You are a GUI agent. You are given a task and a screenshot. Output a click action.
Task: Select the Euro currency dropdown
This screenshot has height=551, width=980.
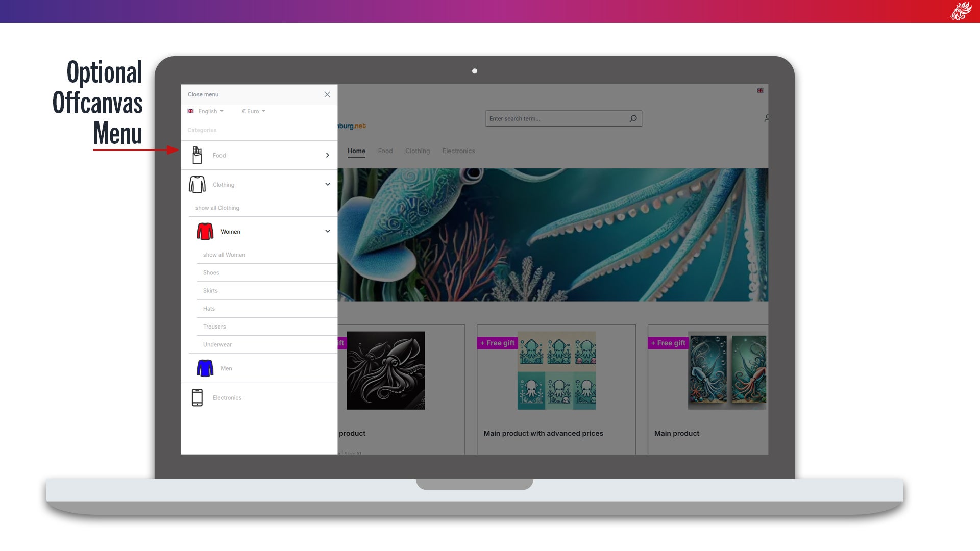coord(253,112)
